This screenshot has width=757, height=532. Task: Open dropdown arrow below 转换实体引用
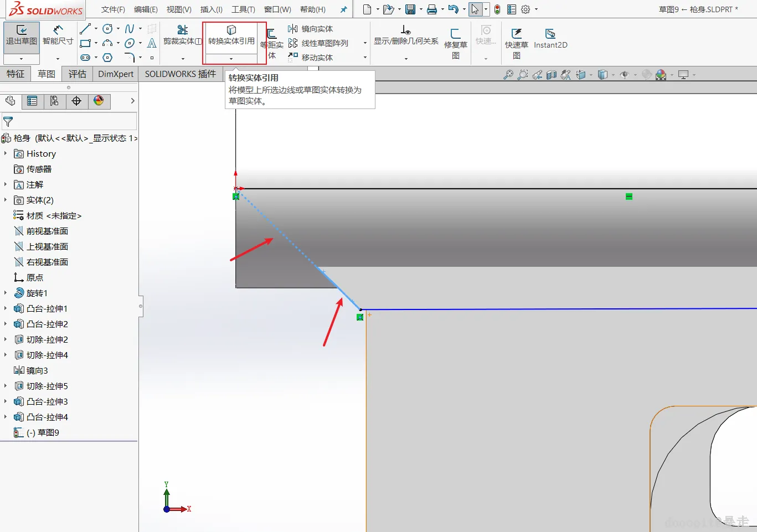point(231,59)
